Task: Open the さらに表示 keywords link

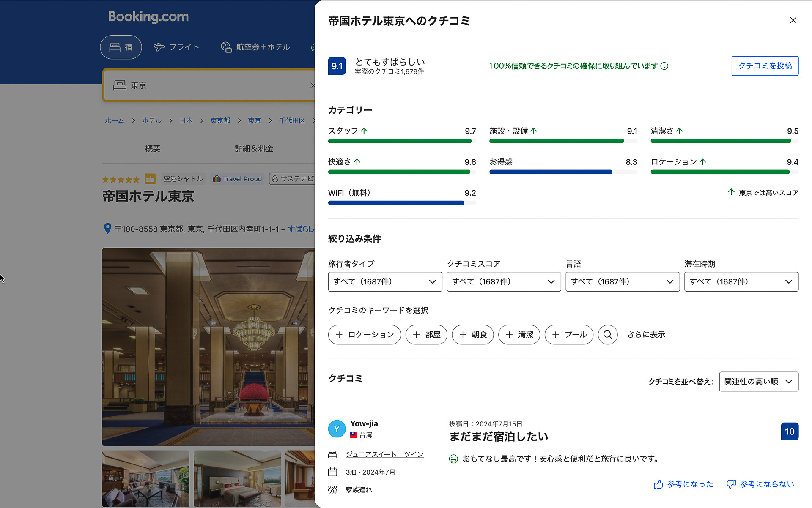Action: 646,335
